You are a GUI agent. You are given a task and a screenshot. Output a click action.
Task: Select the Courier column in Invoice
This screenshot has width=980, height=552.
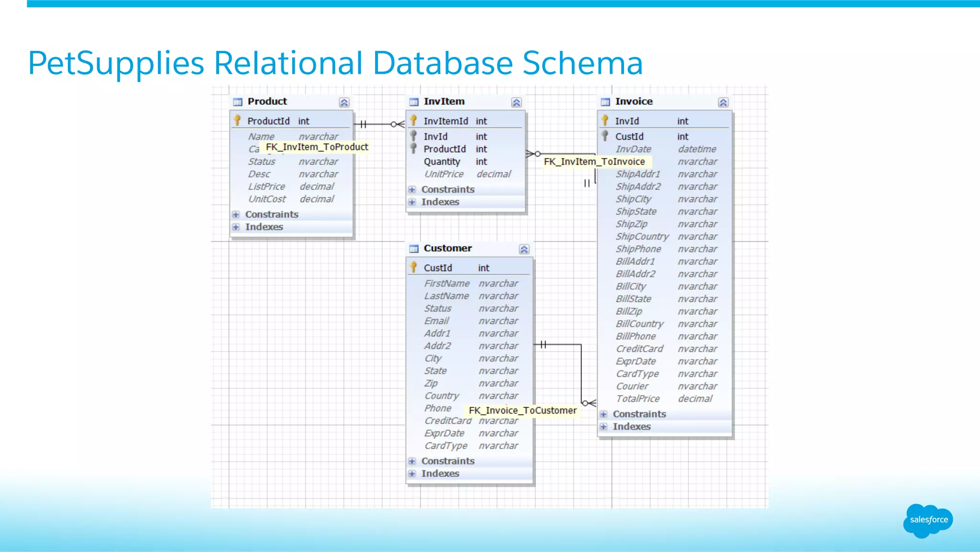pos(665,386)
